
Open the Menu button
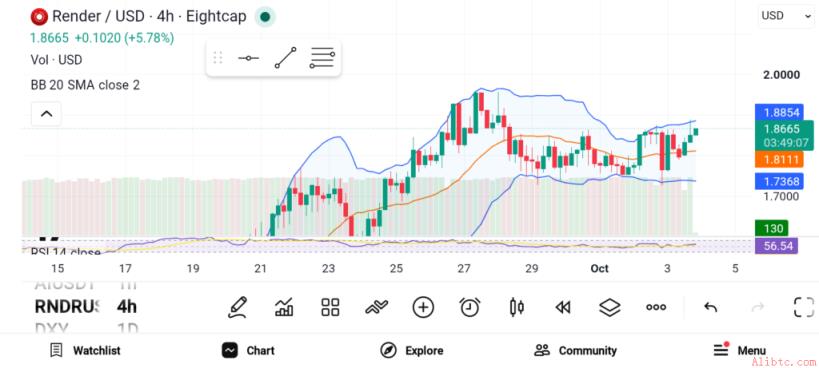pos(739,350)
